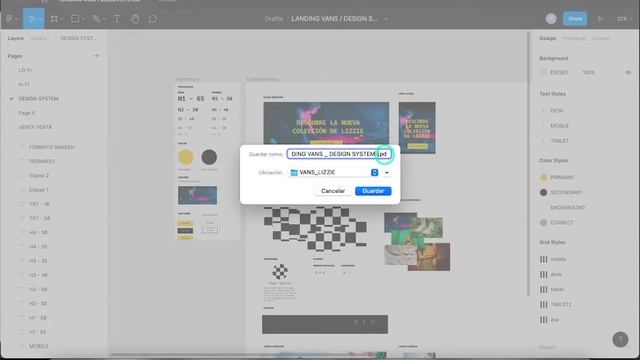This screenshot has height=360, width=640.
Task: Click the CORRECT color style swatch
Action: click(543, 222)
